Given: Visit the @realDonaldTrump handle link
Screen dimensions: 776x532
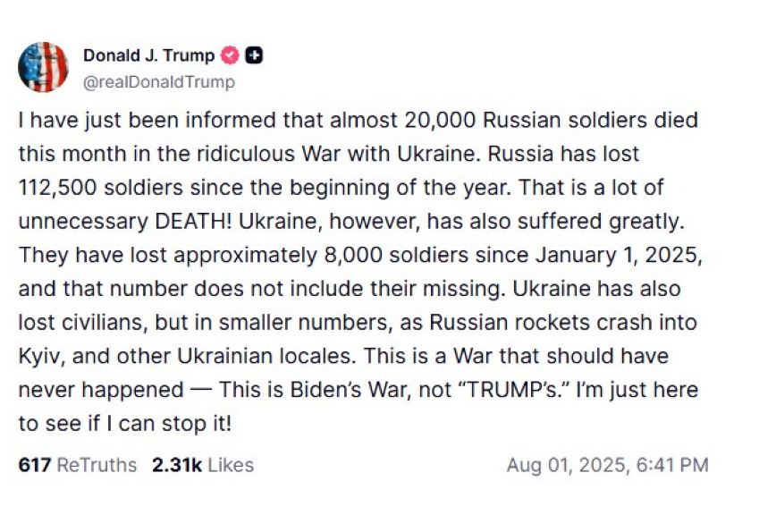Looking at the screenshot, I should (159, 81).
